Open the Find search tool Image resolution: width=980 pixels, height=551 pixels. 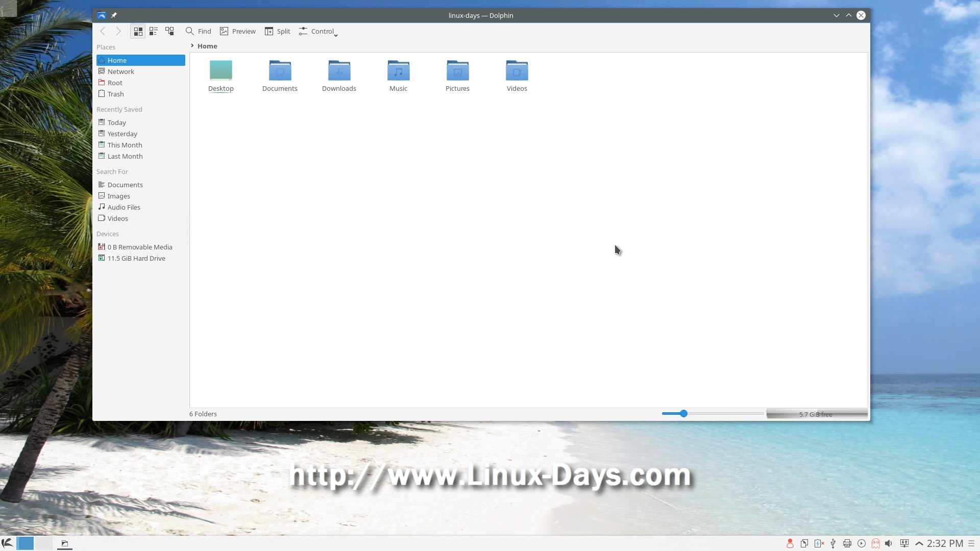199,31
